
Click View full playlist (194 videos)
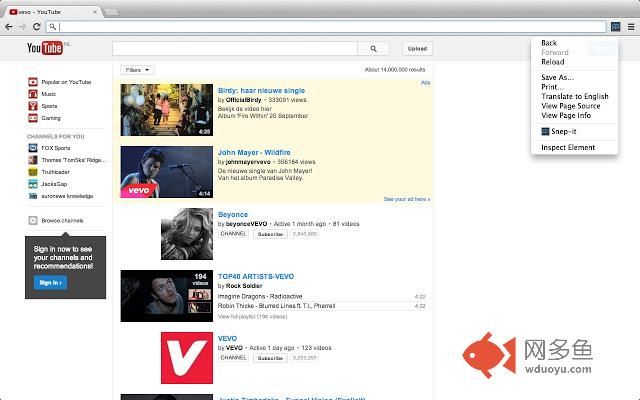[252, 316]
